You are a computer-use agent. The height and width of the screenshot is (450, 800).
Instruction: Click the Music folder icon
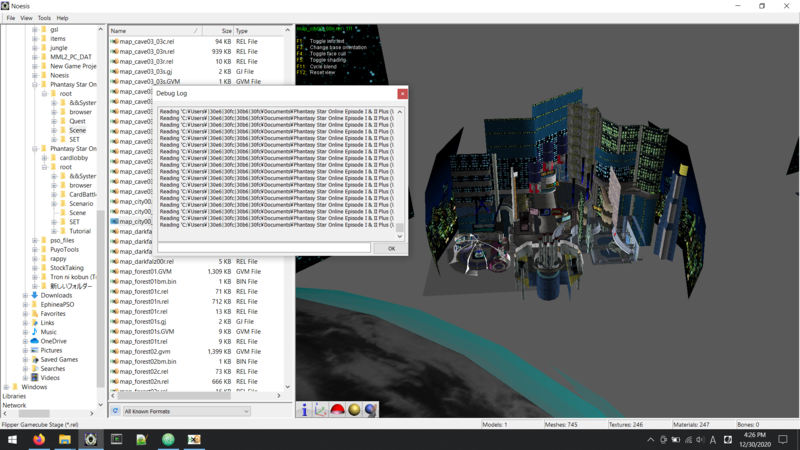pos(35,332)
